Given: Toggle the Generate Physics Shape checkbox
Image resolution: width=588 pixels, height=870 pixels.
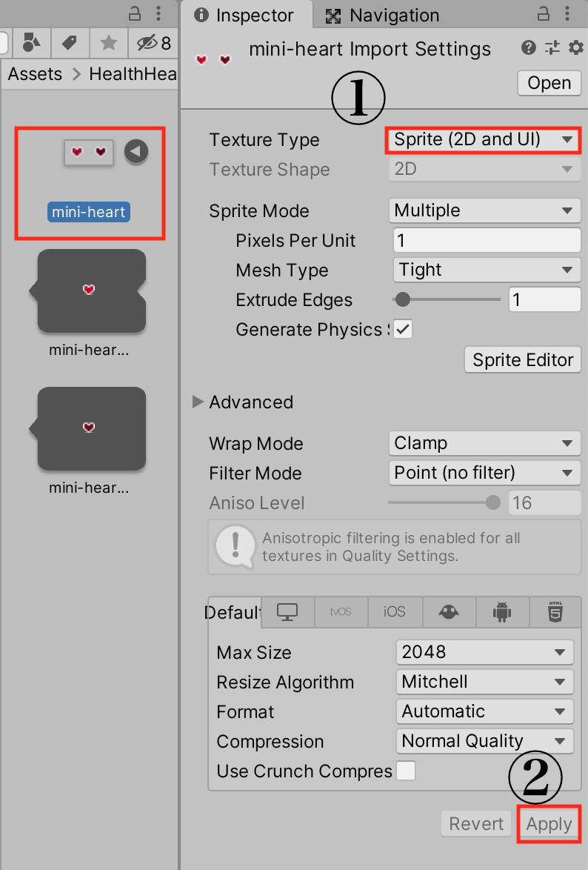Looking at the screenshot, I should click(x=403, y=329).
